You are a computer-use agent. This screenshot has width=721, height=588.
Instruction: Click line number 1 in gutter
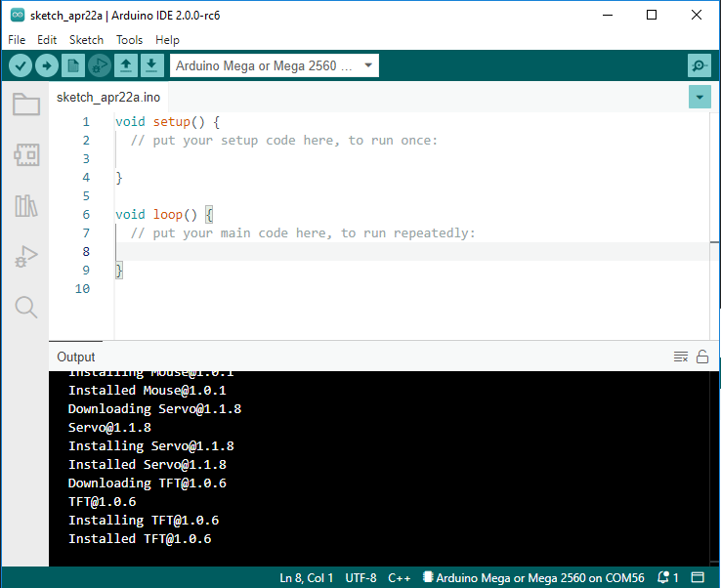86,122
